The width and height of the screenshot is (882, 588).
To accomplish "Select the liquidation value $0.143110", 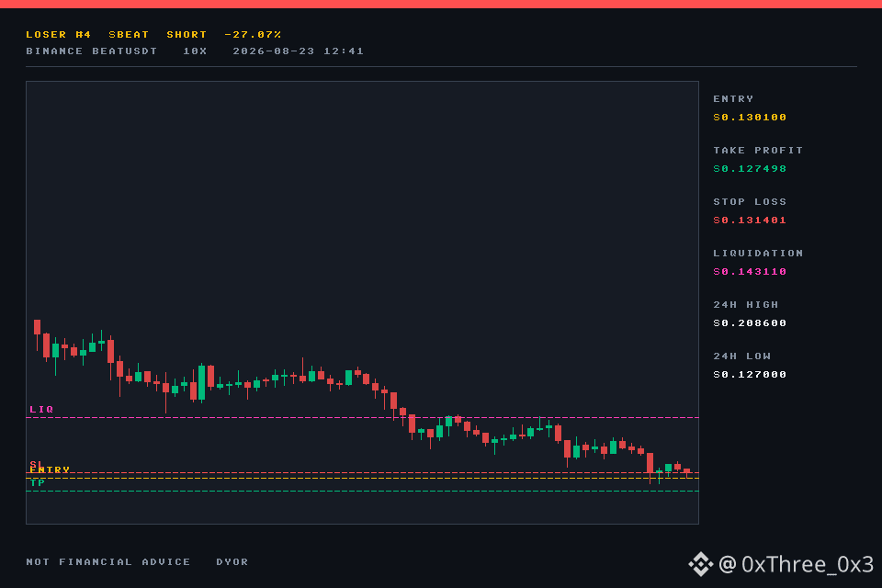I will [x=750, y=272].
